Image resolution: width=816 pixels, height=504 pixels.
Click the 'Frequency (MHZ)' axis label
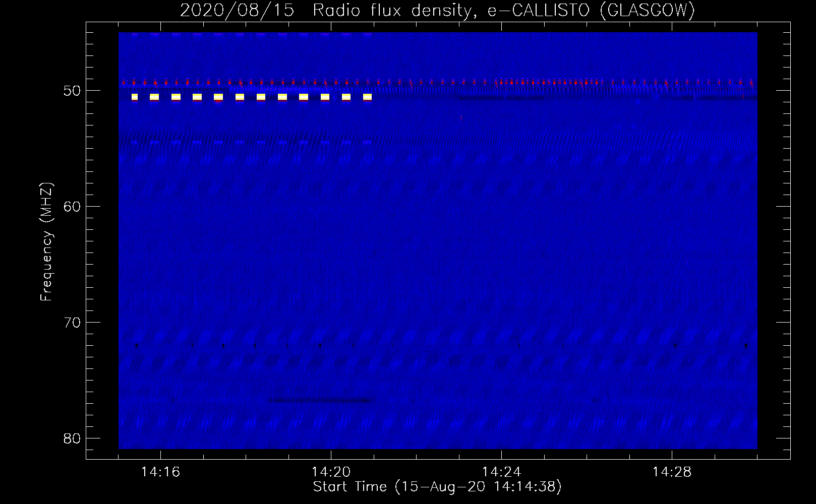46,241
